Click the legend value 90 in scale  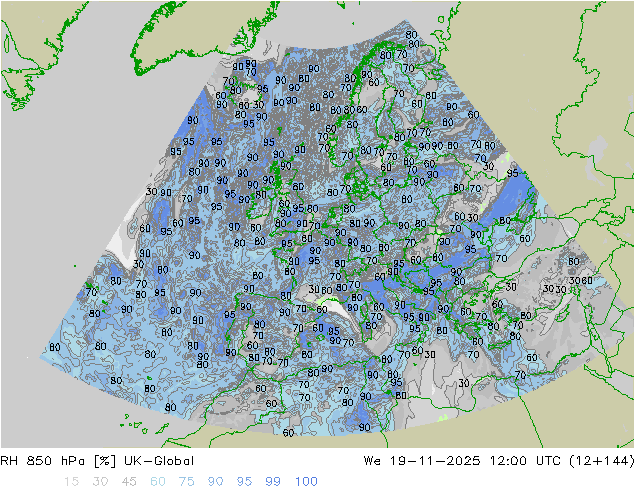215,482
